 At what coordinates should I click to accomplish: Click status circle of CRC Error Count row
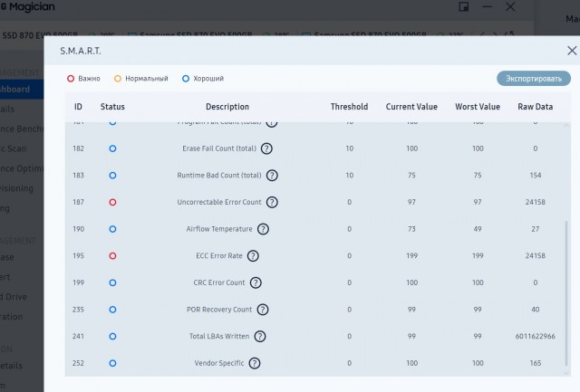tap(112, 283)
